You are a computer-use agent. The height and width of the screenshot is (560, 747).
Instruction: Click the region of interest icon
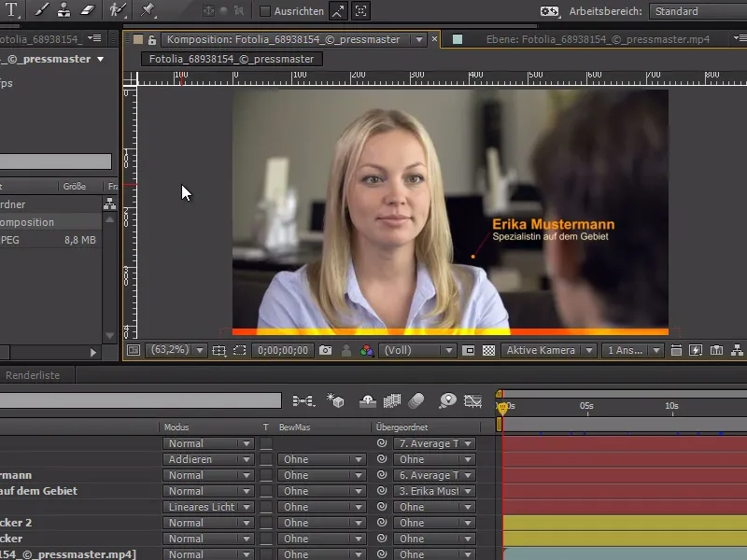pyautogui.click(x=469, y=351)
